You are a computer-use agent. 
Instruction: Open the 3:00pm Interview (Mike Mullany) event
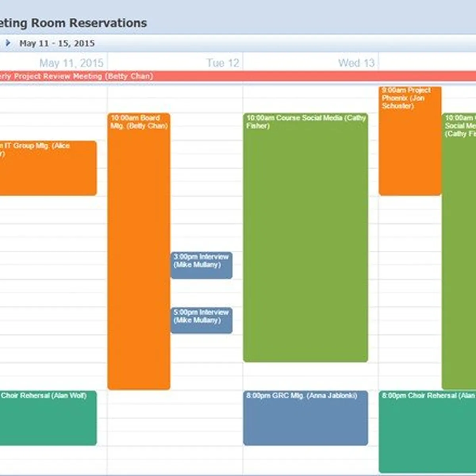click(x=202, y=265)
